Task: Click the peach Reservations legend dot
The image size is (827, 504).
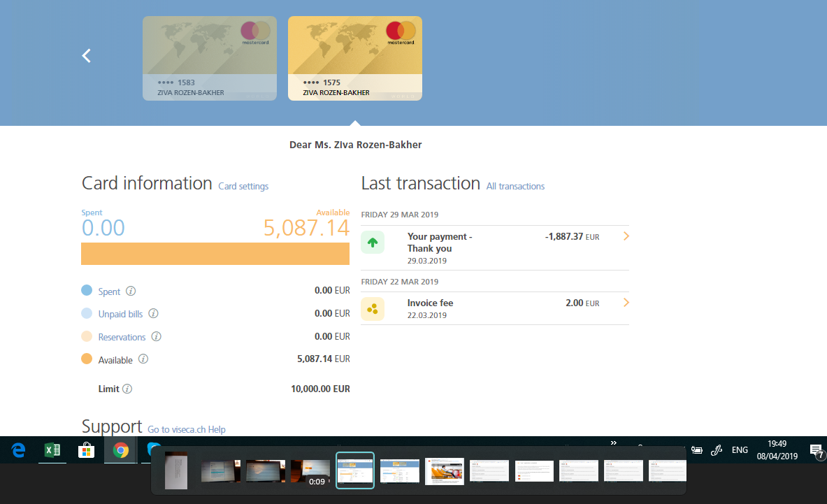Action: tap(87, 336)
